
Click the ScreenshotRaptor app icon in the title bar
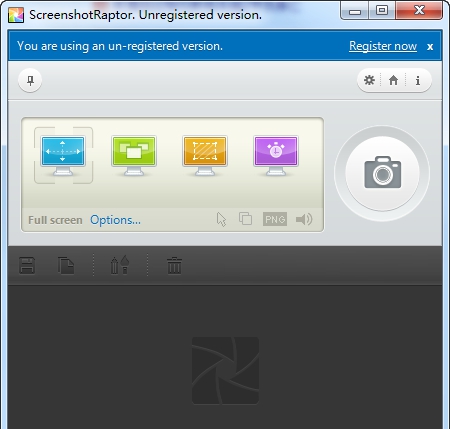(x=16, y=15)
